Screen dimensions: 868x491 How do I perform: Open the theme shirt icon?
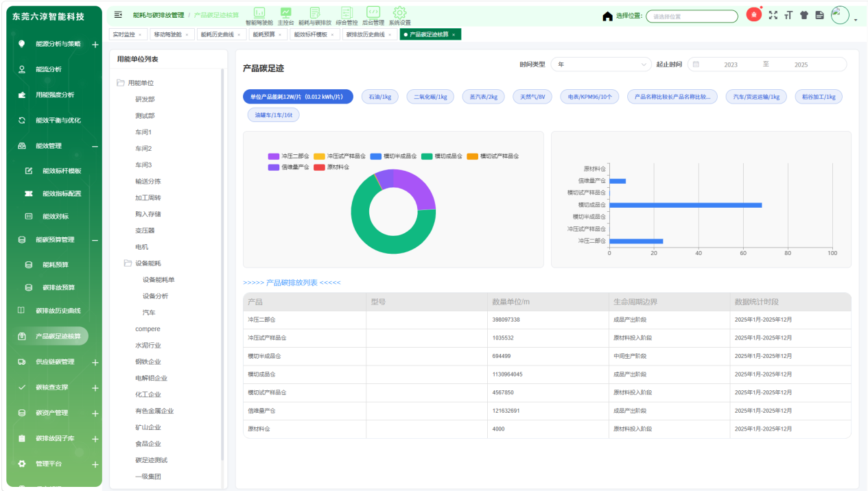(804, 15)
